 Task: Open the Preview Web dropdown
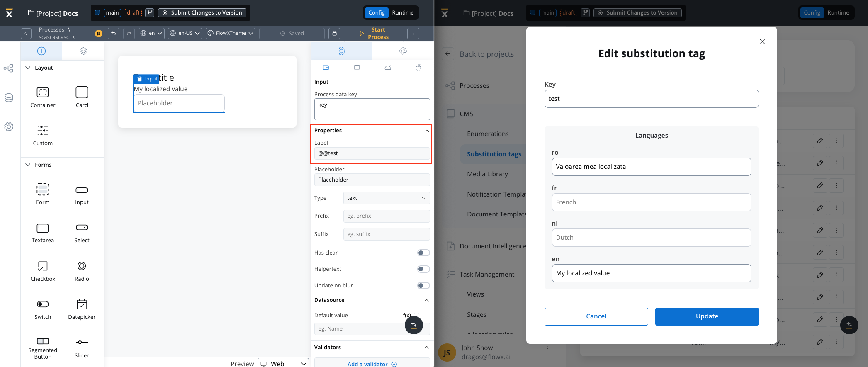click(x=283, y=363)
